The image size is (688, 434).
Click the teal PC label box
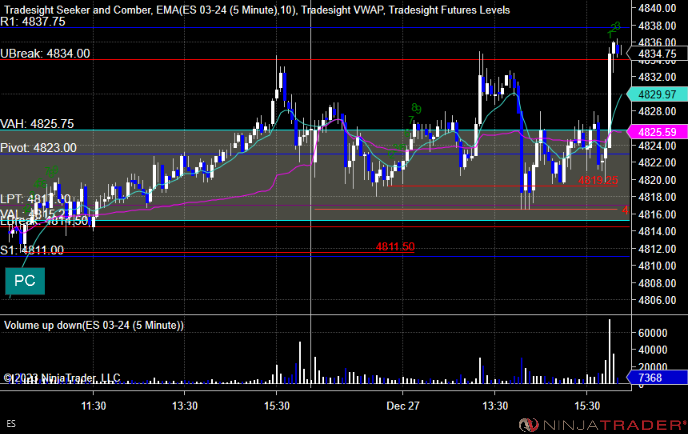point(25,281)
